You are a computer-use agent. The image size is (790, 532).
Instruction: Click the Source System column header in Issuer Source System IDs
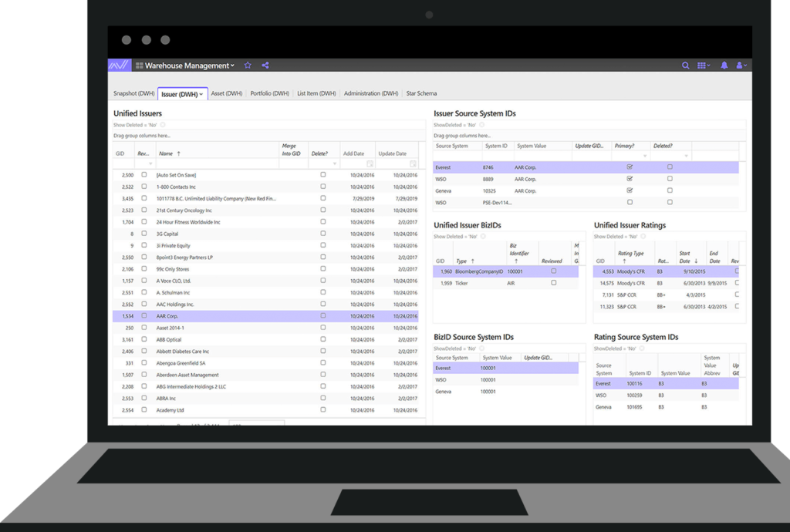coord(452,146)
